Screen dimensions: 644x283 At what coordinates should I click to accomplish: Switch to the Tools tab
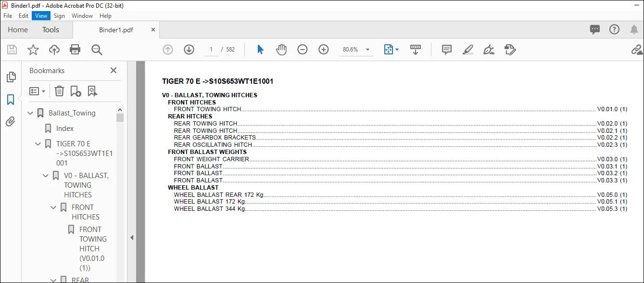pos(51,30)
